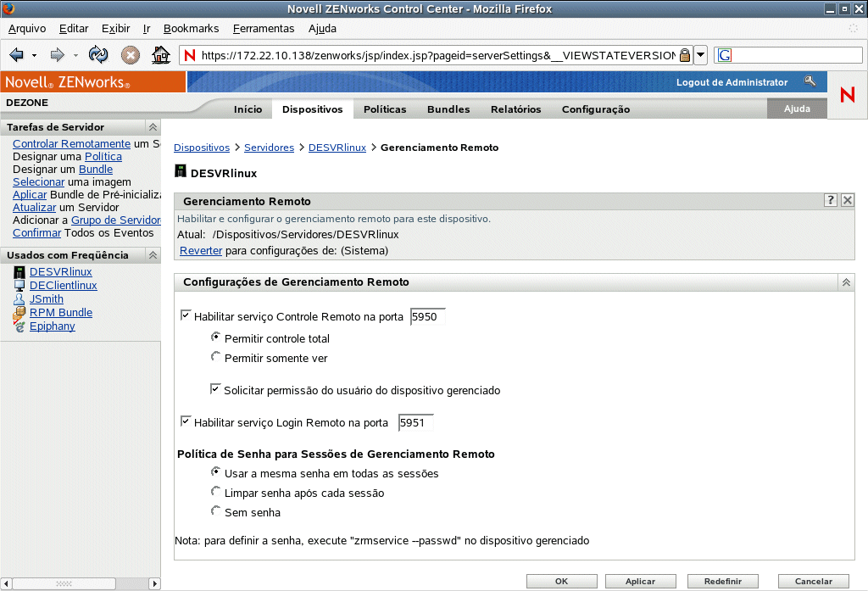The height and width of the screenshot is (591, 868).
Task: Click the RPM Bundle package icon
Action: [x=19, y=313]
